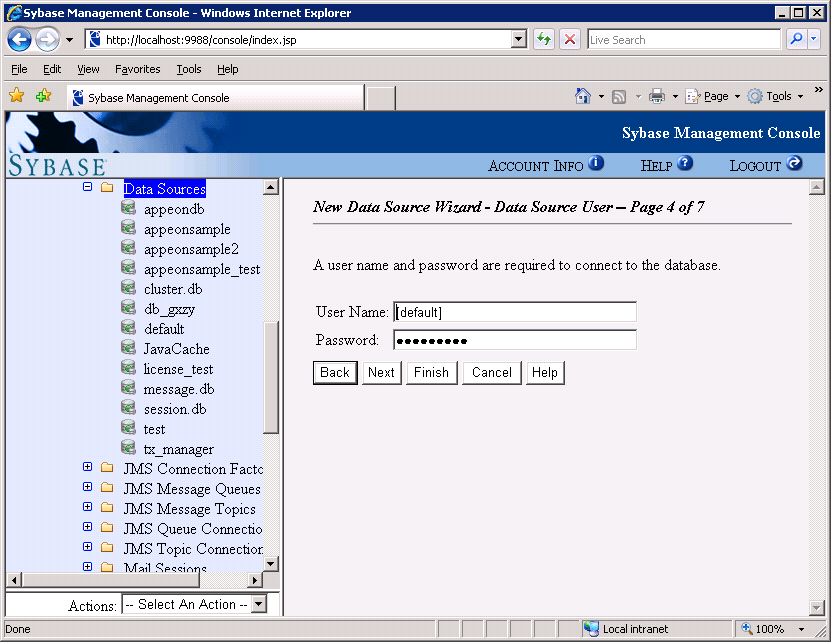Open the Page menu dropdown
The width and height of the screenshot is (831, 642).
click(x=737, y=96)
